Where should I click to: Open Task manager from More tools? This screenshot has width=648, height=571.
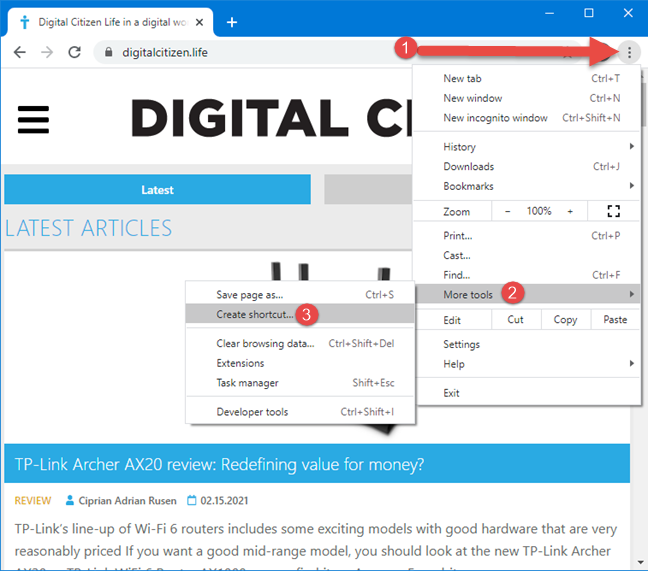tap(300, 383)
